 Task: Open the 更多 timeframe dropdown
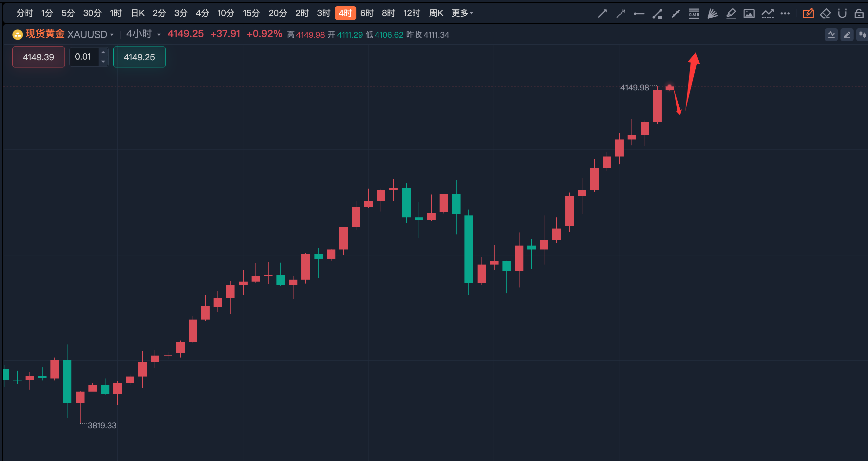click(x=462, y=13)
